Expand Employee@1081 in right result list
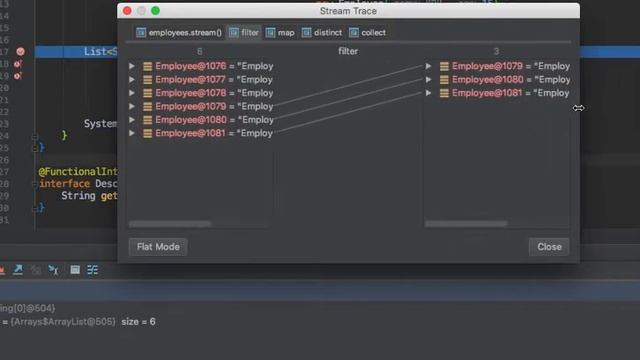 coord(428,93)
